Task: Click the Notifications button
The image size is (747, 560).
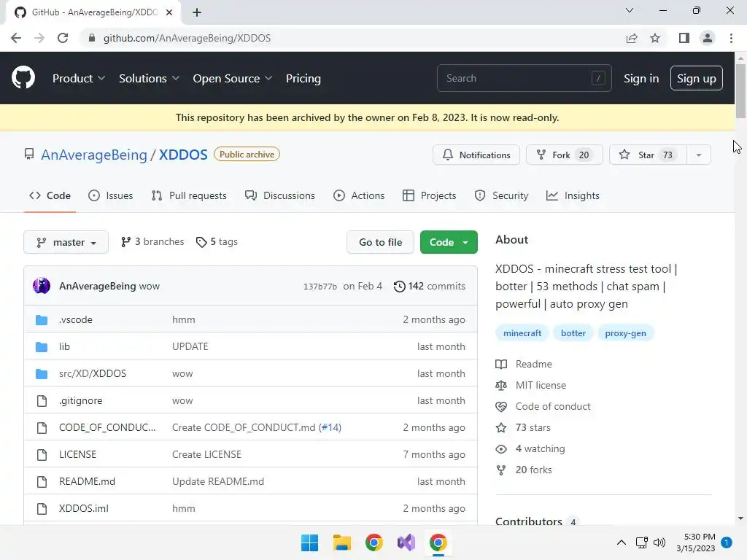Action: 476,155
